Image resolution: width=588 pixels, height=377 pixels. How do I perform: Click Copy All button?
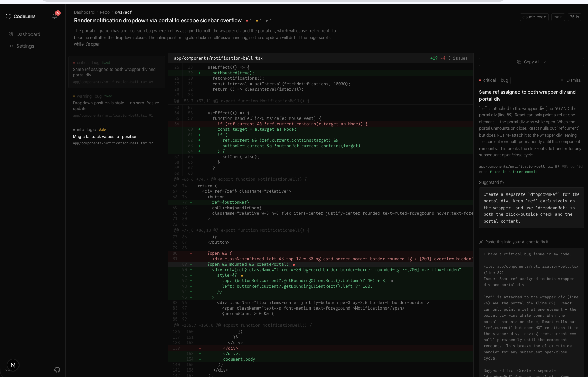pyautogui.click(x=531, y=62)
